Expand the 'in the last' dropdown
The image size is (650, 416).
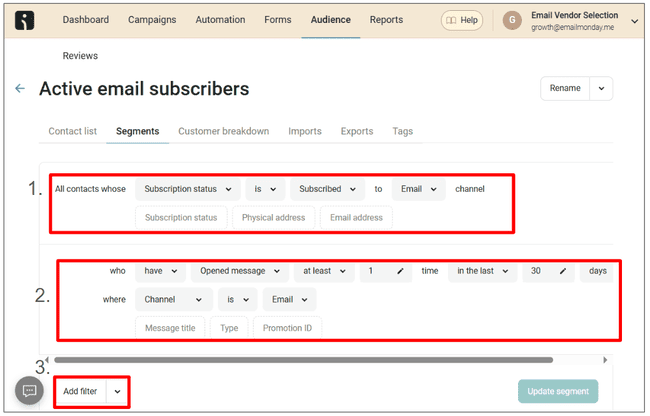[x=482, y=271]
